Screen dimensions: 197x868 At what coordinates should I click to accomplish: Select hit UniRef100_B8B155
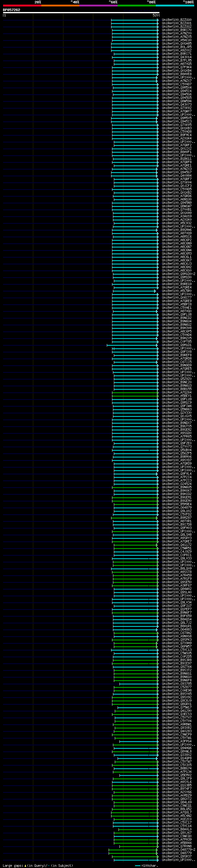coord(176,389)
